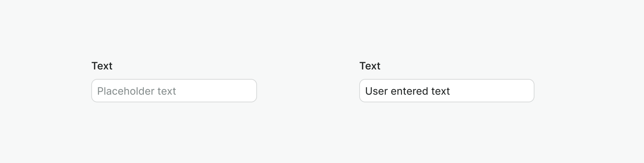
Task: Click the word User in the filled input
Action: (x=376, y=91)
